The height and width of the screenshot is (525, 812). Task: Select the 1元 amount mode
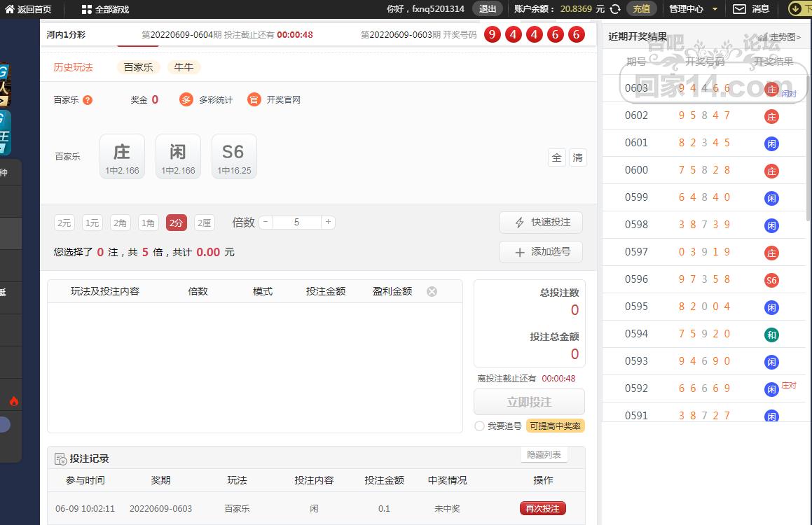[92, 223]
